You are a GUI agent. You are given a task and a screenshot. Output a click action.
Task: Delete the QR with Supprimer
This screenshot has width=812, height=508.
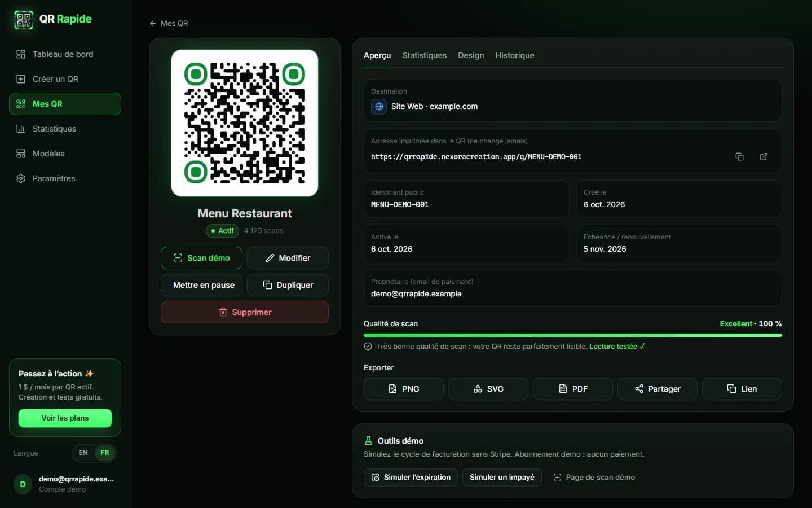pyautogui.click(x=245, y=312)
